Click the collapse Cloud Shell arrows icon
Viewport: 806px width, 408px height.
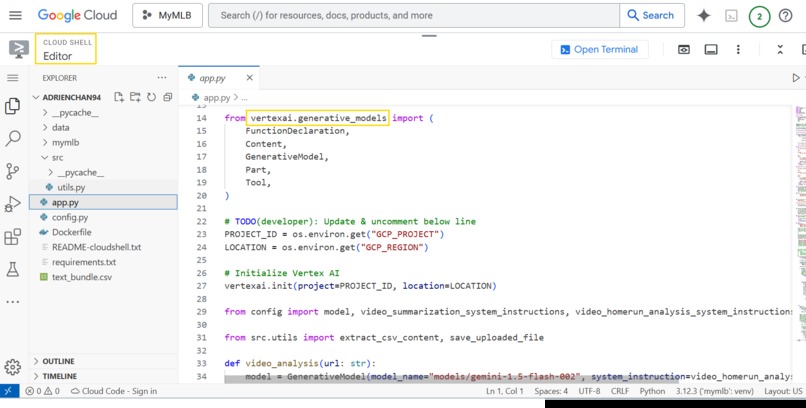pyautogui.click(x=780, y=49)
